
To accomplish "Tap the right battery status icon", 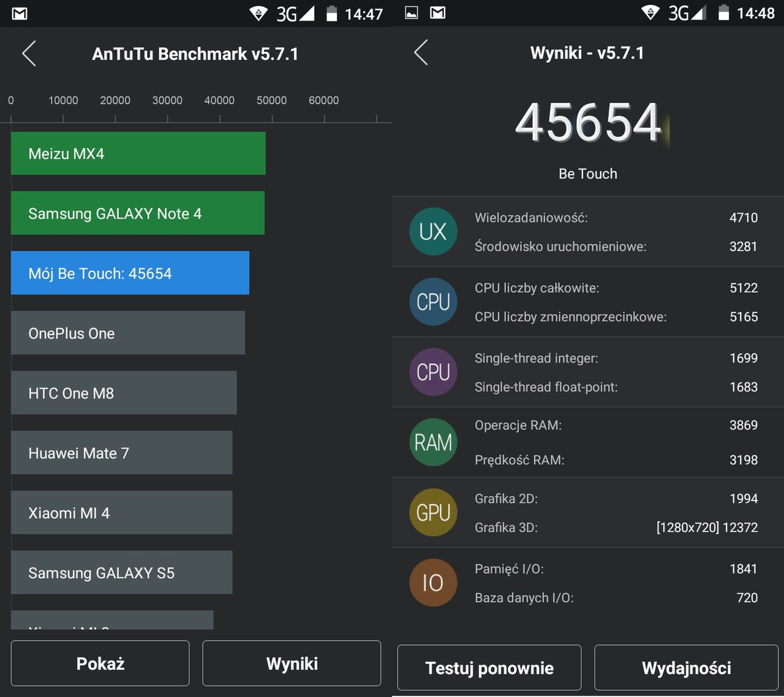I will 723,13.
